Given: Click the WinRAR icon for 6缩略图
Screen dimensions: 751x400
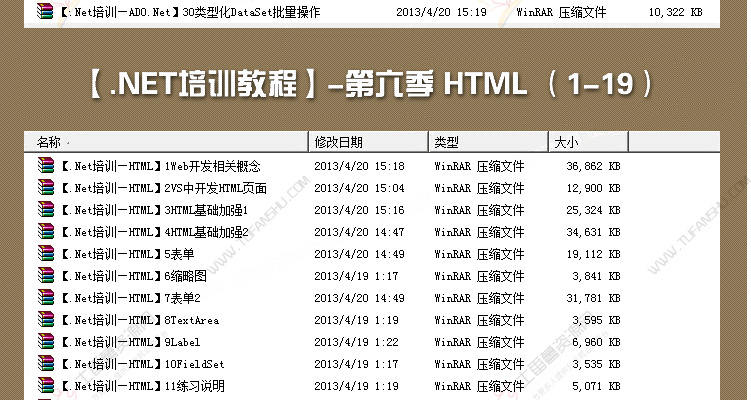Looking at the screenshot, I should click(x=46, y=276).
